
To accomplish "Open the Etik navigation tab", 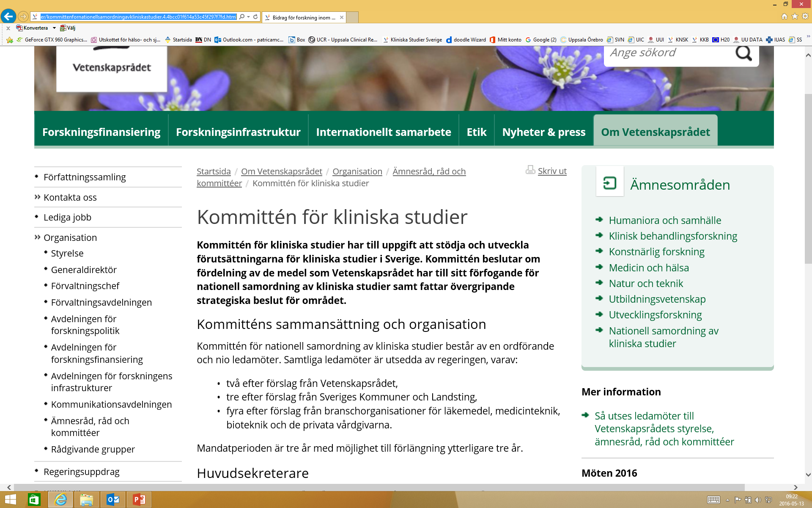I will pos(477,132).
